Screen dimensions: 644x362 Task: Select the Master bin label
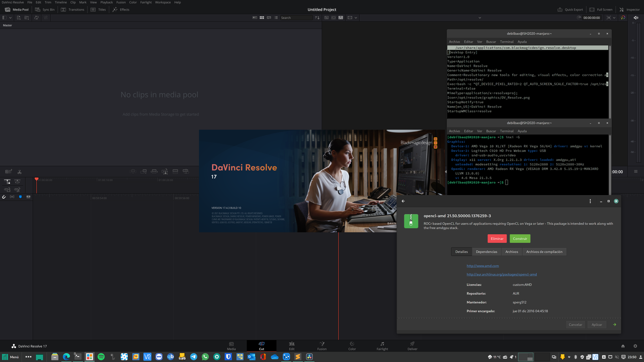coord(8,25)
